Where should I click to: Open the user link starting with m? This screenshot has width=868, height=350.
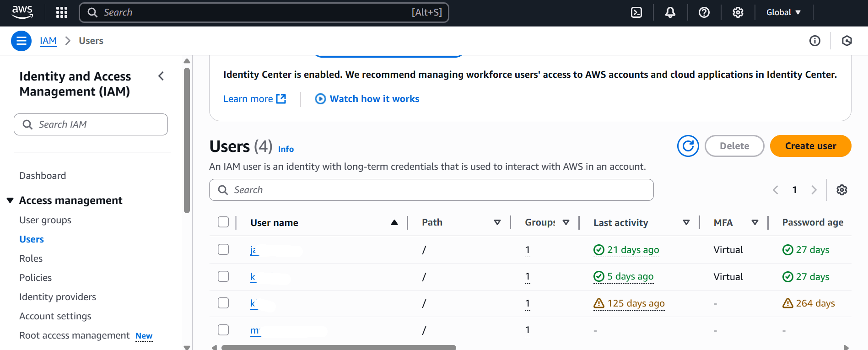coord(255,330)
